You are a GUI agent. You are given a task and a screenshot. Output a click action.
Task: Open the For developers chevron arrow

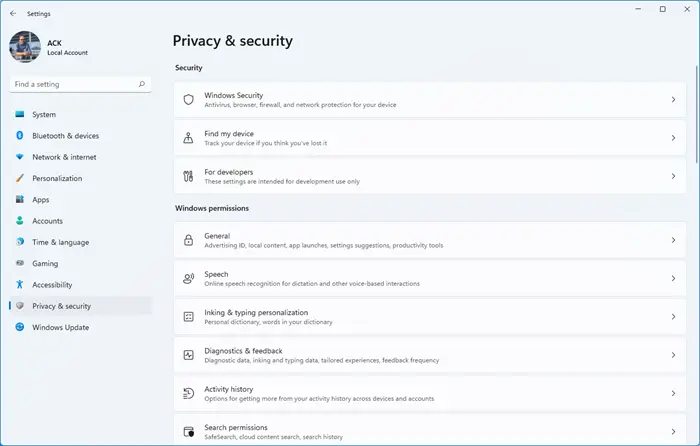click(673, 176)
